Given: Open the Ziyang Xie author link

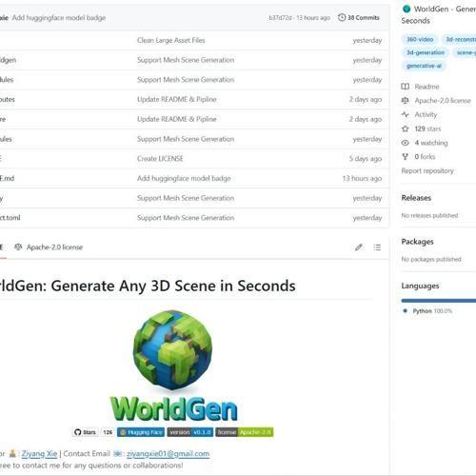Looking at the screenshot, I should click(39, 454).
